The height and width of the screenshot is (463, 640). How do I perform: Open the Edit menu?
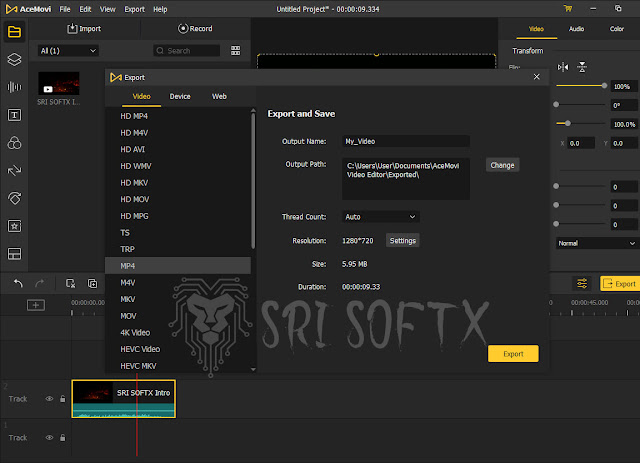pyautogui.click(x=85, y=9)
